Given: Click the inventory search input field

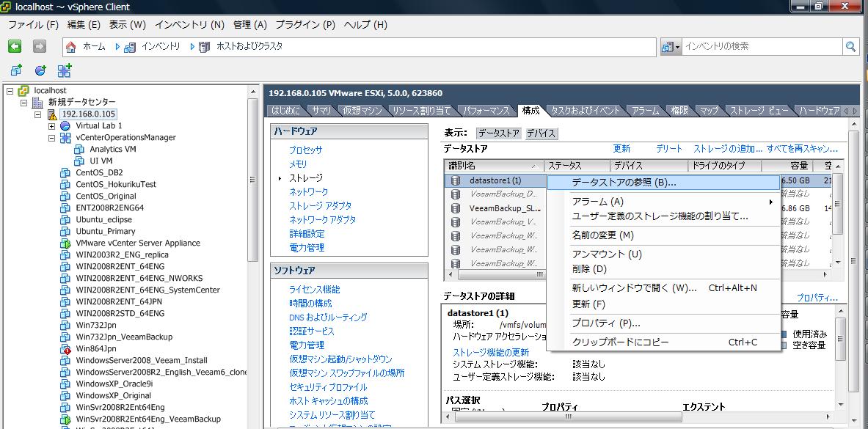Looking at the screenshot, I should tap(762, 47).
